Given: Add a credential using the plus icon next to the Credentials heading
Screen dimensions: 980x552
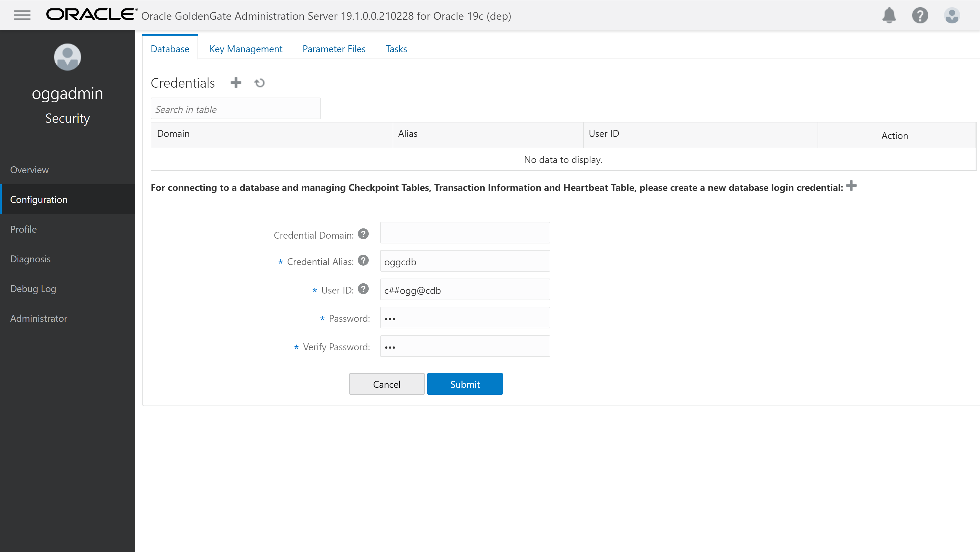Looking at the screenshot, I should [236, 83].
